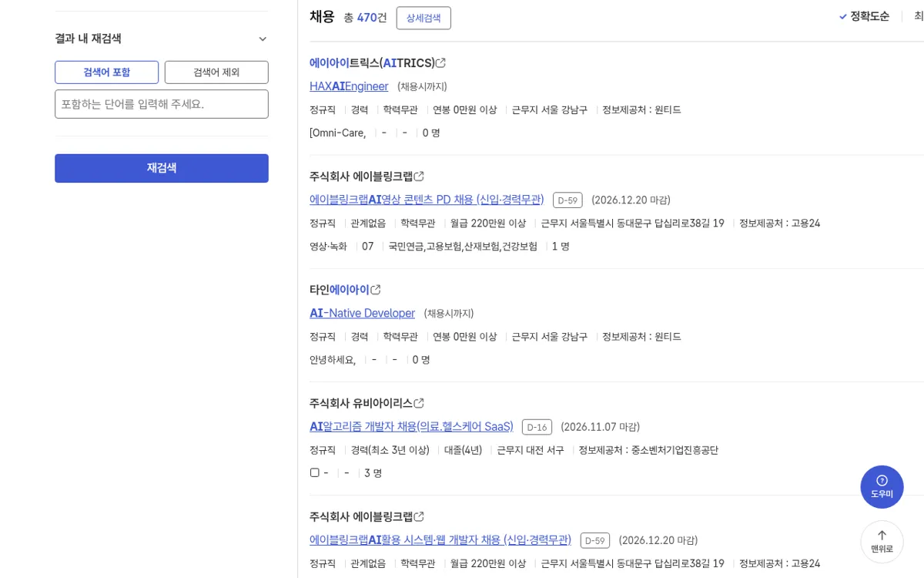Open 에이블링크랩AI활용 시스템·웹 개발자 채용 link
Screen dimensions: 924x578
pyautogui.click(x=440, y=539)
